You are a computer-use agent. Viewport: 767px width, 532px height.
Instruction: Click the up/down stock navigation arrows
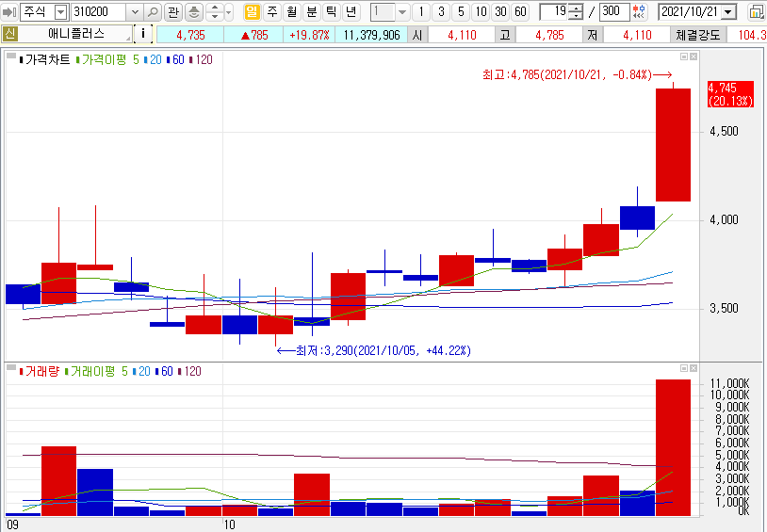[215, 11]
